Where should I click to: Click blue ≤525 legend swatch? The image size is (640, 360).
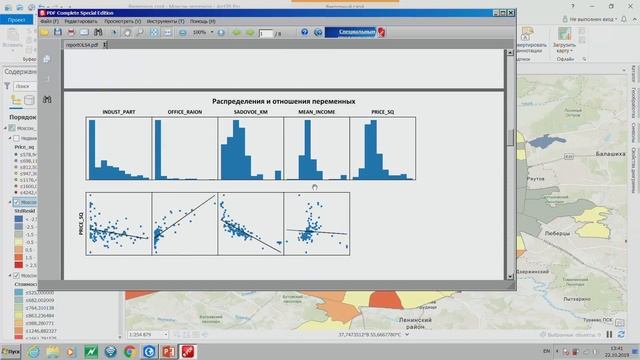[x=18, y=293]
